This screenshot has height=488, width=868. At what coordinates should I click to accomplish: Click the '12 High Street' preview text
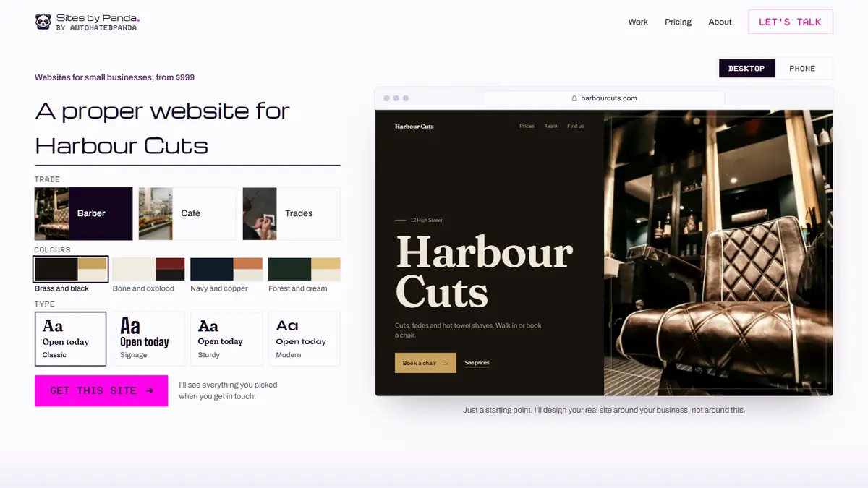(426, 220)
